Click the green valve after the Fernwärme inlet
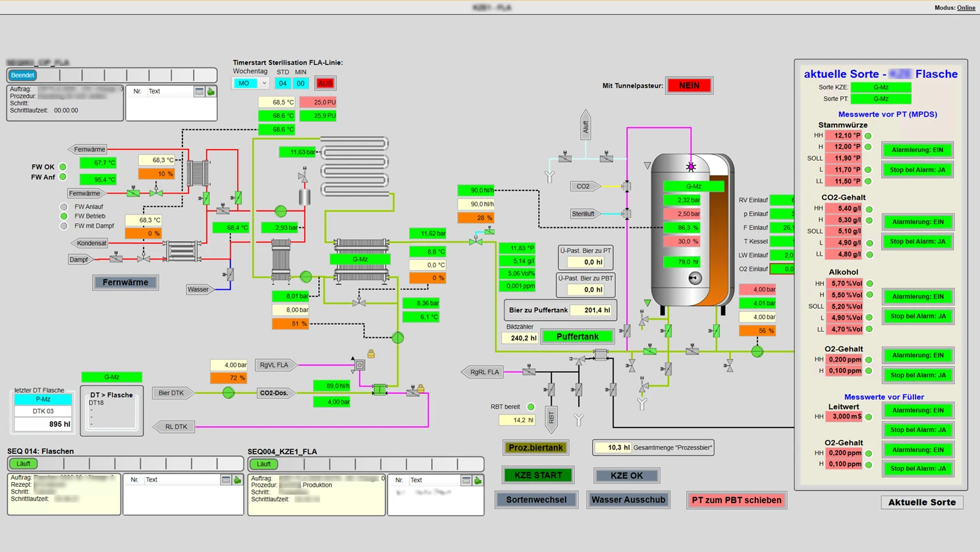This screenshot has height=552, width=980. tap(134, 192)
